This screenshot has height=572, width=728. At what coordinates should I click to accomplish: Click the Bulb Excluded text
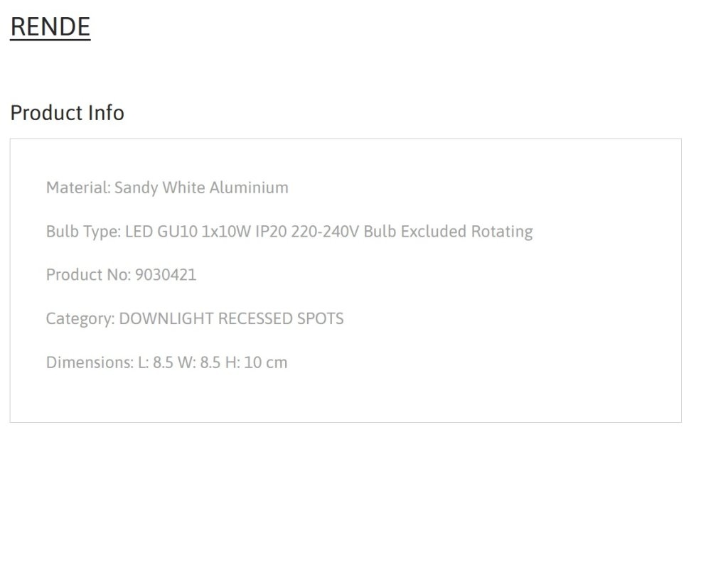pyautogui.click(x=414, y=232)
